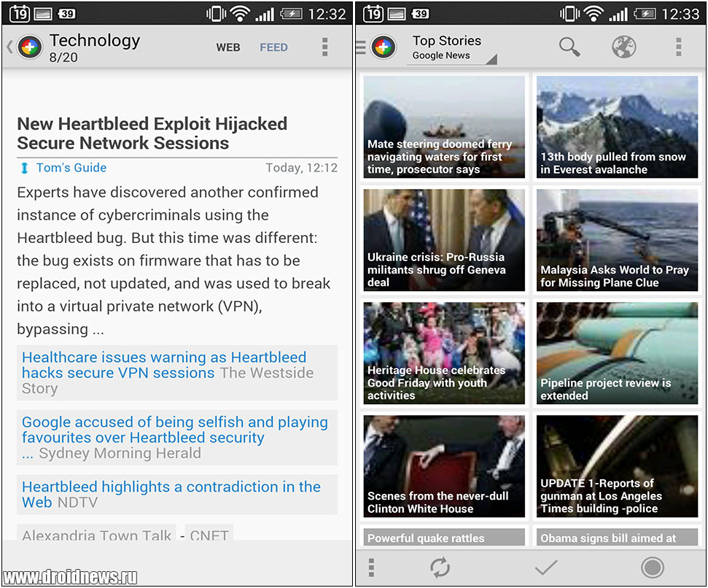Viewport: 708px width, 588px height.
Task: Open the Tom's Guide source link
Action: coord(71,168)
